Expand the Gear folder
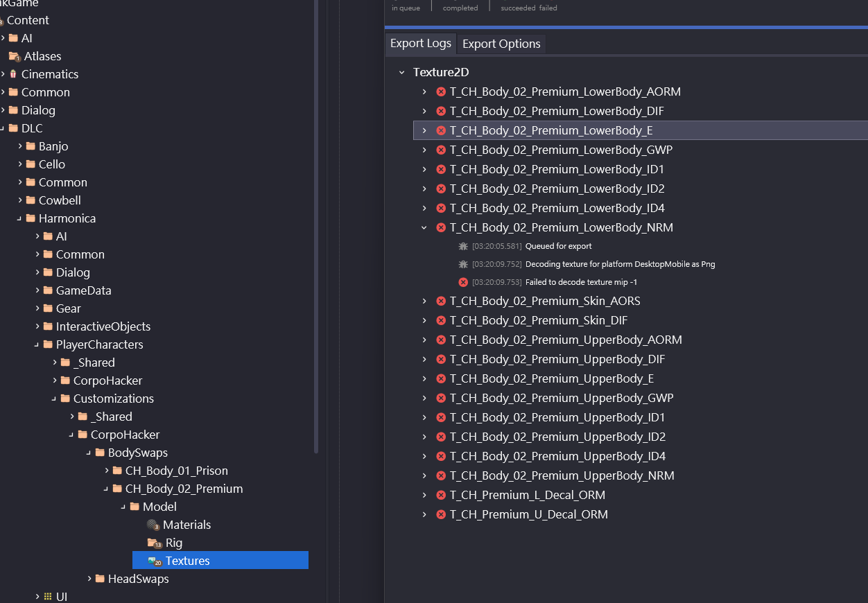This screenshot has height=603, width=868. 37,308
